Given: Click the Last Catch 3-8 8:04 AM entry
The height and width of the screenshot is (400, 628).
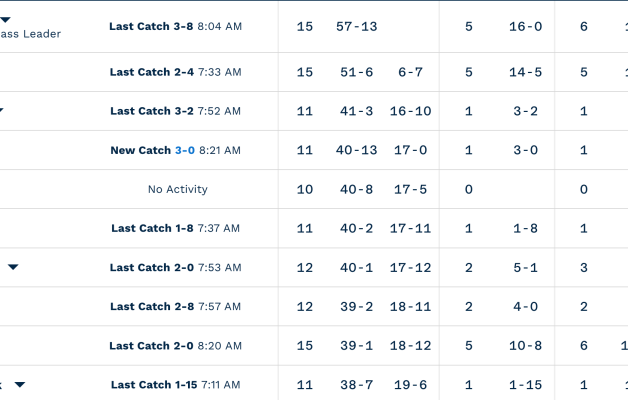Looking at the screenshot, I should tap(175, 26).
